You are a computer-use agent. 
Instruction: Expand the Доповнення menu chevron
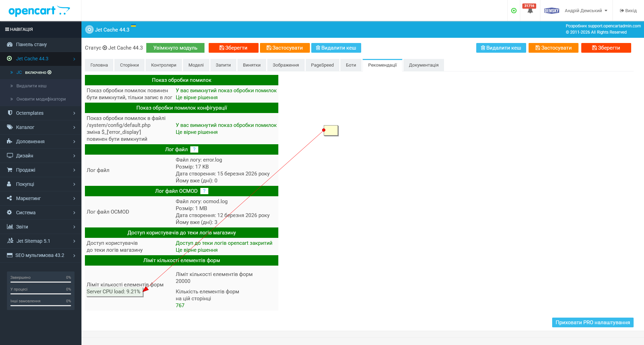tap(74, 142)
